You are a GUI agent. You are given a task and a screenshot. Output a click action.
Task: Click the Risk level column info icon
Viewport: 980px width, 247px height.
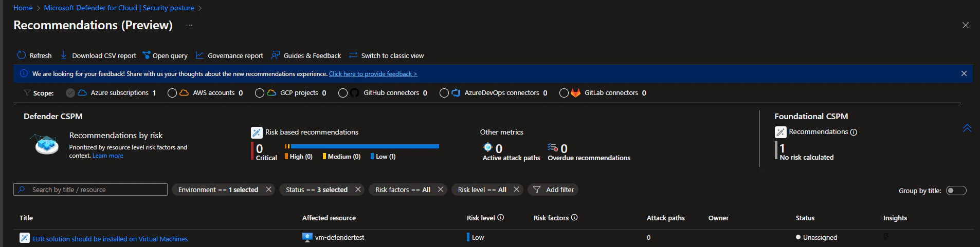pyautogui.click(x=501, y=217)
